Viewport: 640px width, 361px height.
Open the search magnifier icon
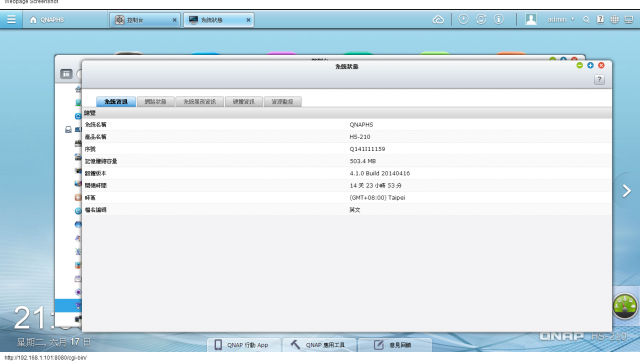pyautogui.click(x=586, y=19)
